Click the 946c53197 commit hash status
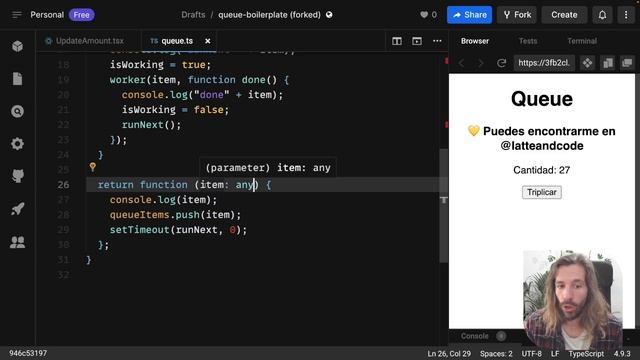Image resolution: width=640 pixels, height=360 pixels. click(x=28, y=353)
